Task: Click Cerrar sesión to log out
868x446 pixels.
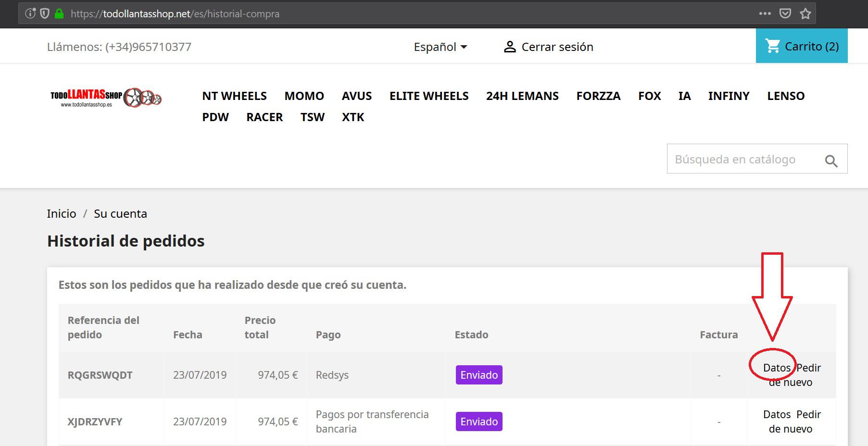Action: (548, 47)
